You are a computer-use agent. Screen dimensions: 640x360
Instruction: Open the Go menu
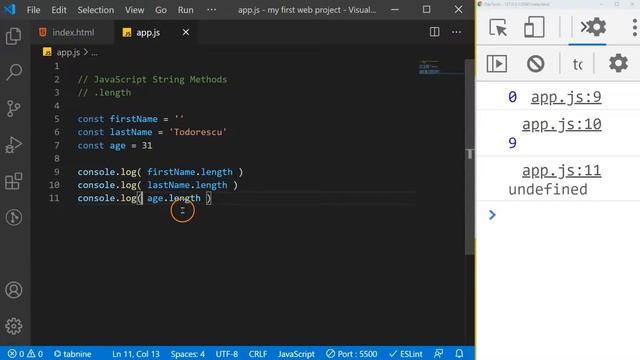(x=161, y=10)
